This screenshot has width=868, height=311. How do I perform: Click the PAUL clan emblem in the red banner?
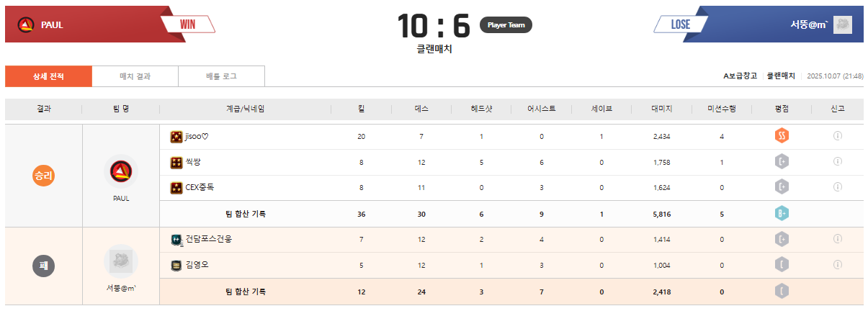coord(26,25)
